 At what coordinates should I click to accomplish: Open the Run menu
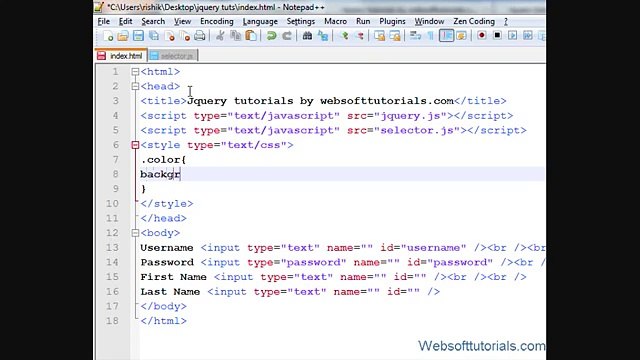tap(363, 21)
